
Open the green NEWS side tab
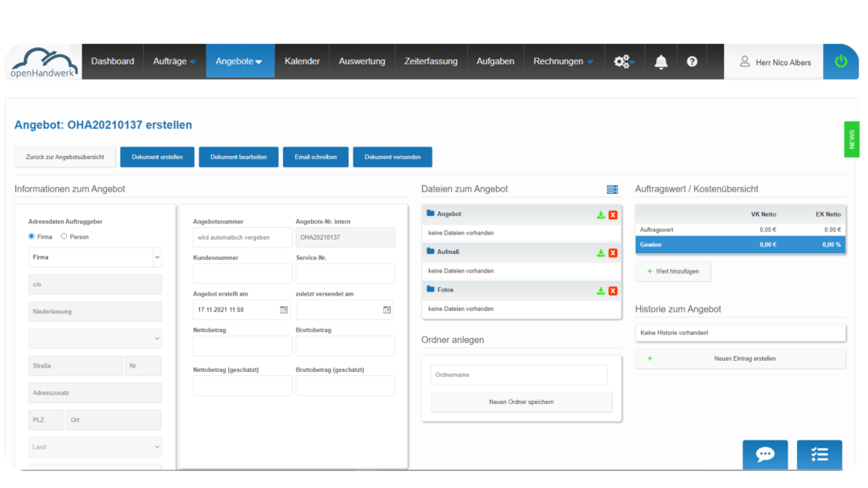(x=852, y=139)
